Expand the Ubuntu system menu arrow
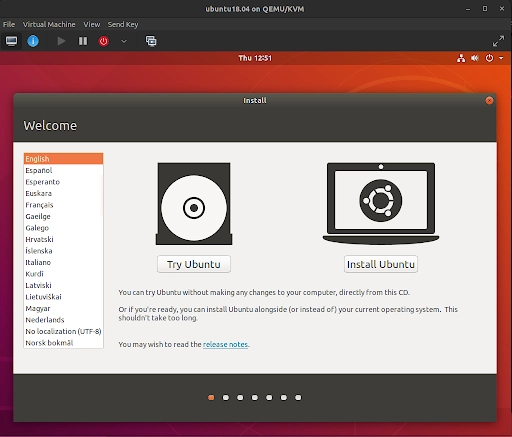 click(x=501, y=58)
